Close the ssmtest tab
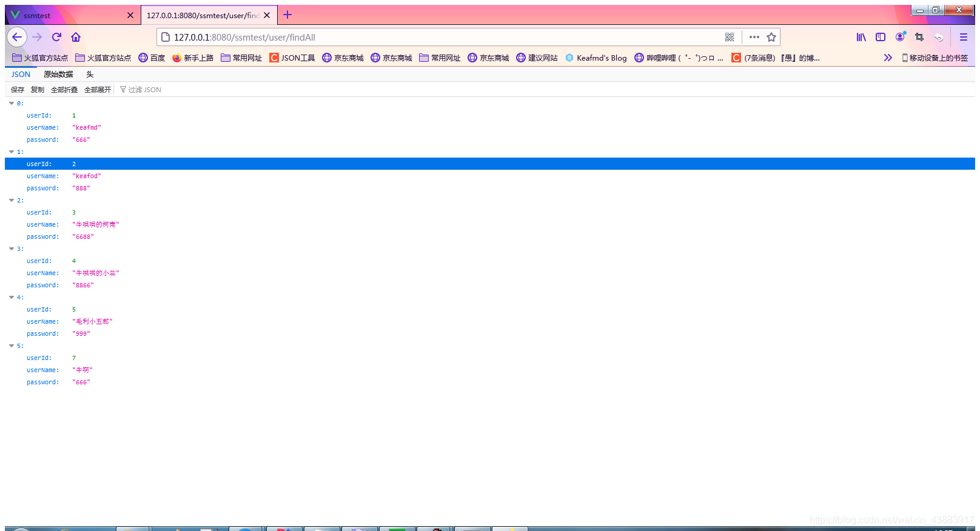The width and height of the screenshot is (980, 531). [130, 15]
